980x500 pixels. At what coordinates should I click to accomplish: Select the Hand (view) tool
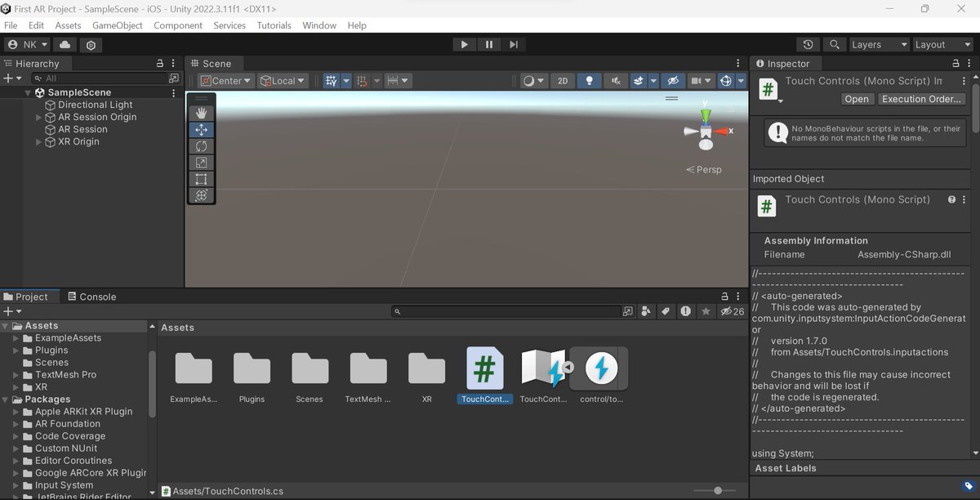point(202,113)
